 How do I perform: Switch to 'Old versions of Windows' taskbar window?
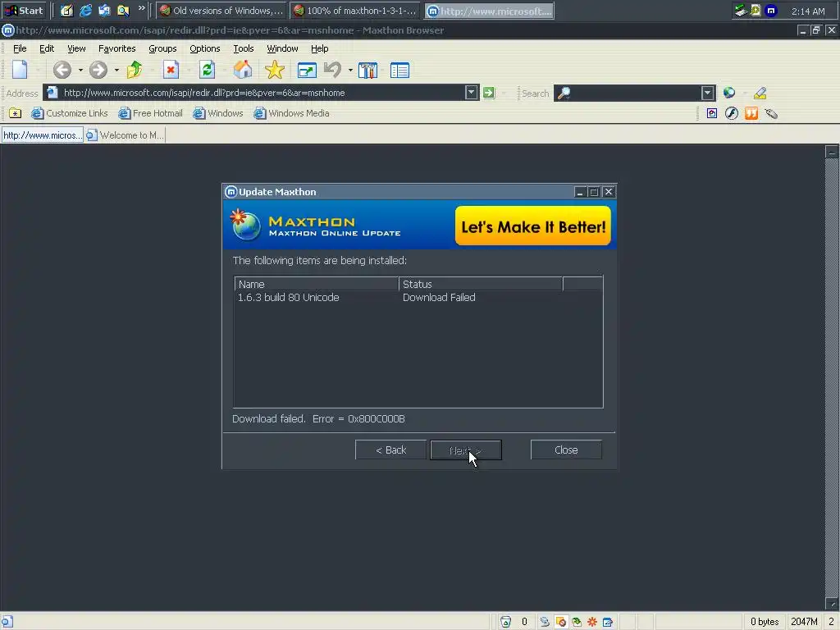click(x=221, y=11)
